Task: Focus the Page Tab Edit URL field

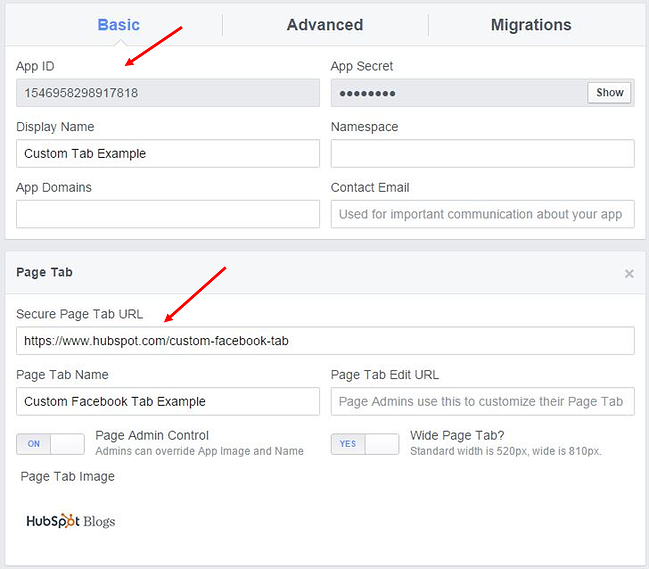Action: point(482,401)
